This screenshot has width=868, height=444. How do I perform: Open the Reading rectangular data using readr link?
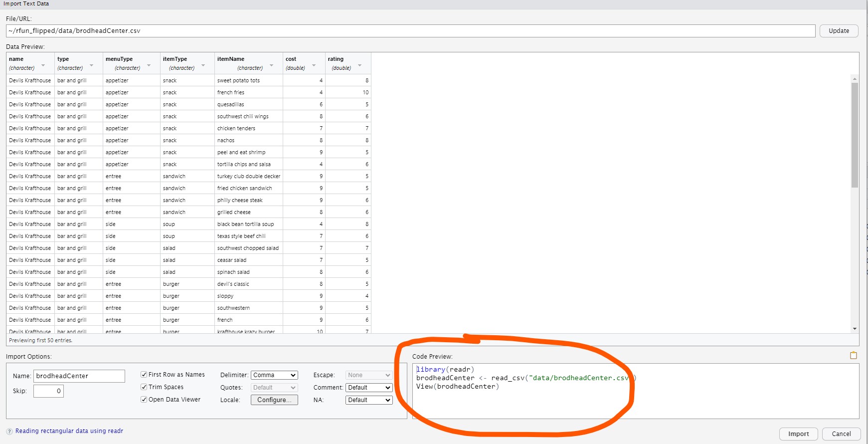[69, 431]
